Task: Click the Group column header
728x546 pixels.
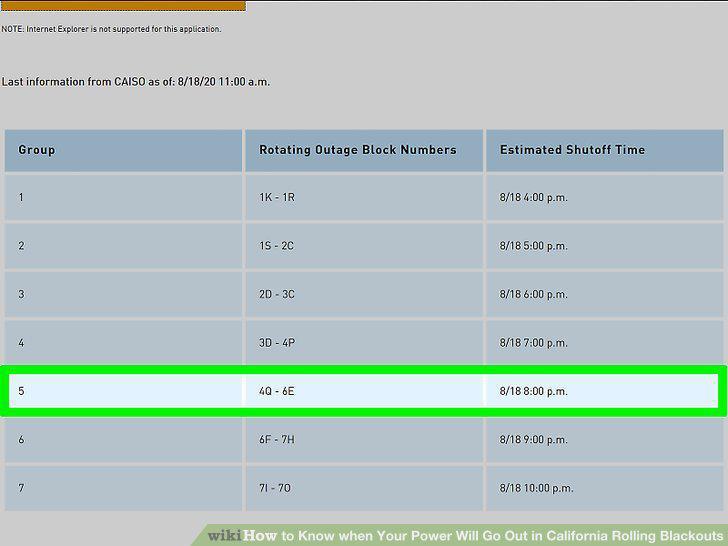Action: coord(123,150)
